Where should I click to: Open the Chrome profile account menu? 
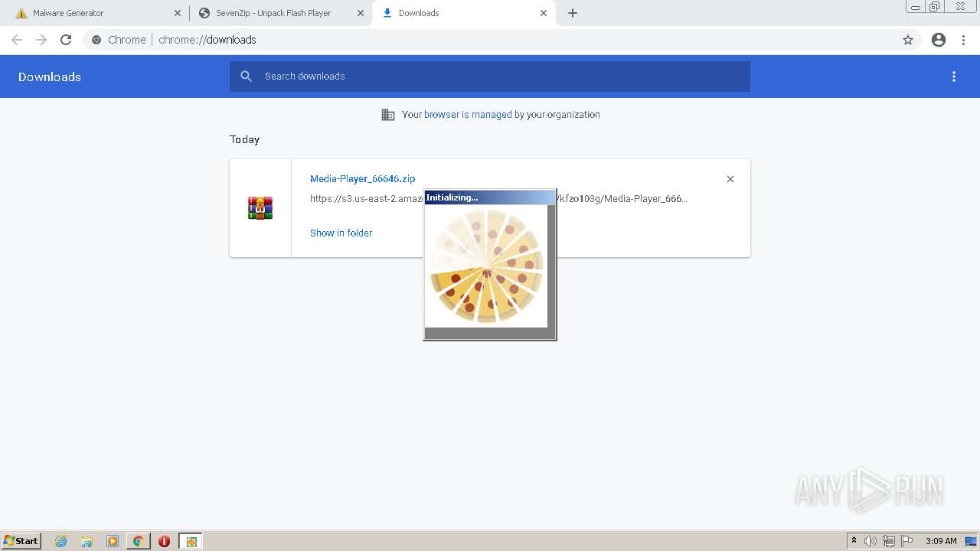pyautogui.click(x=939, y=40)
